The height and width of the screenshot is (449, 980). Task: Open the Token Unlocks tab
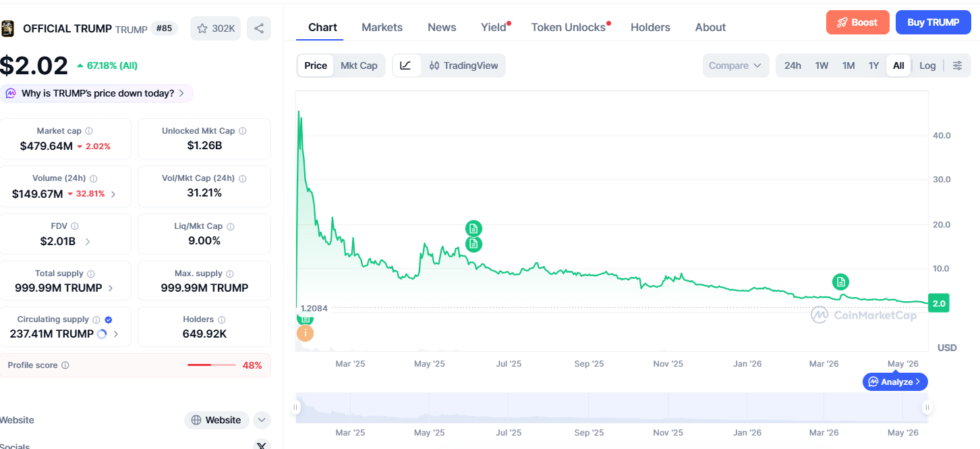coord(569,27)
